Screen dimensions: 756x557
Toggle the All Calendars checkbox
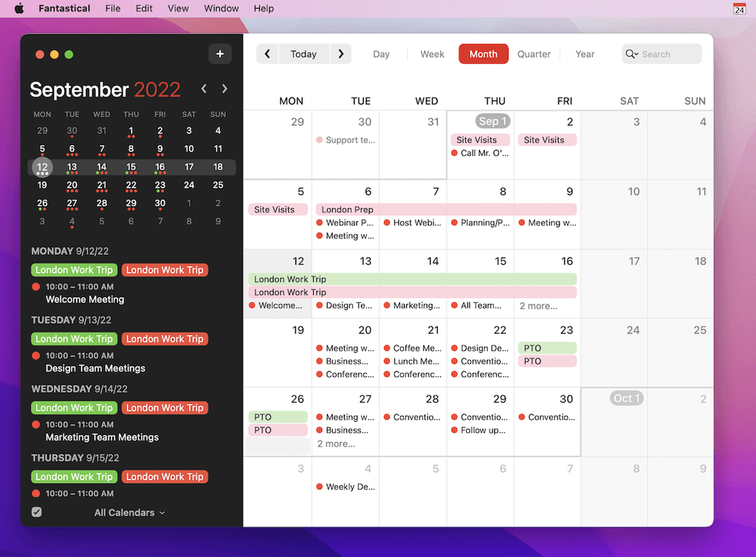(36, 511)
